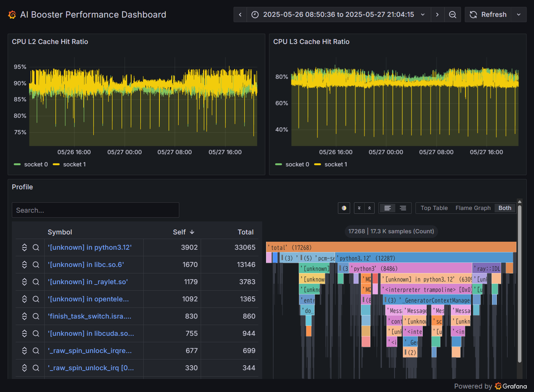Select the Both view option
The width and height of the screenshot is (534, 392).
coord(505,208)
